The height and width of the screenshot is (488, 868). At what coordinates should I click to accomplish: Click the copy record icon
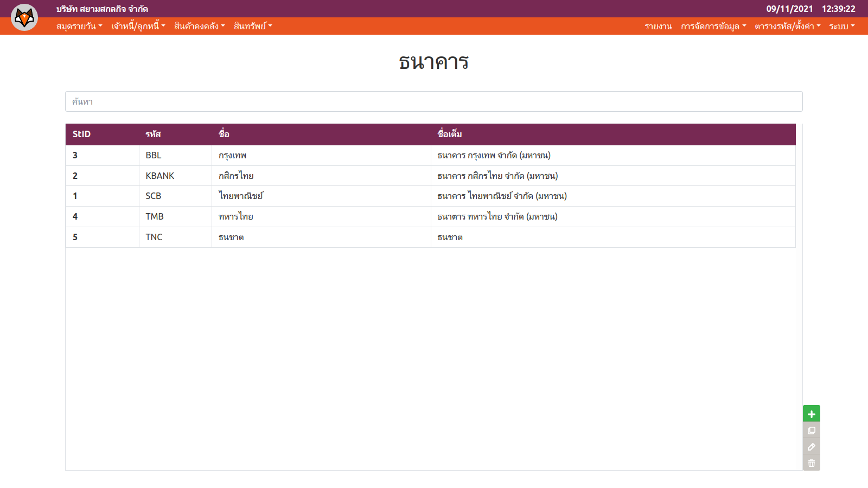(x=812, y=431)
